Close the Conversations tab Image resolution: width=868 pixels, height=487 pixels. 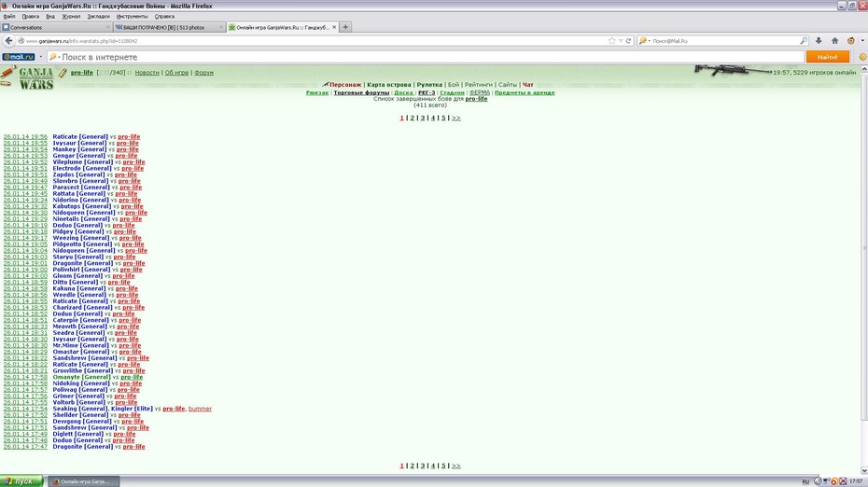pos(107,27)
